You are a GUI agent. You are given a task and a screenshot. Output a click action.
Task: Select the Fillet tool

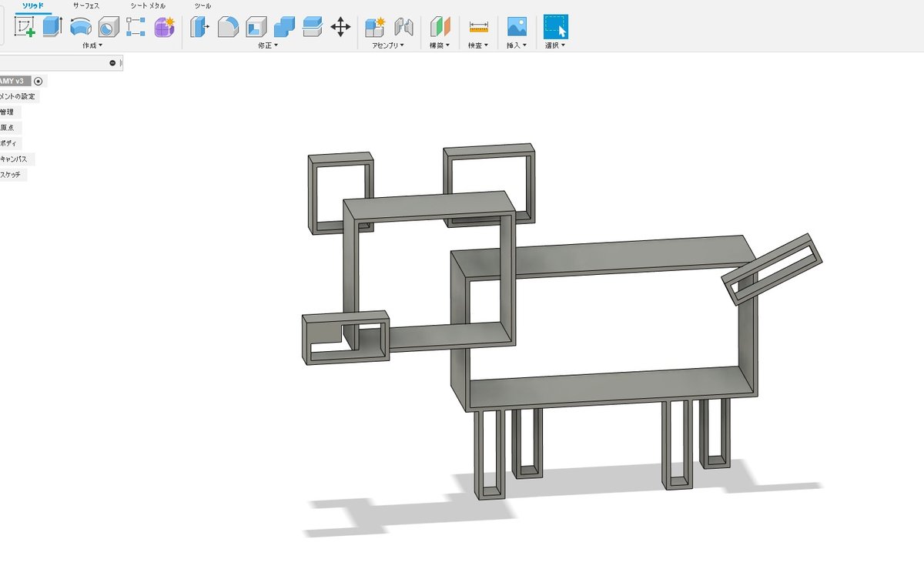tap(228, 27)
